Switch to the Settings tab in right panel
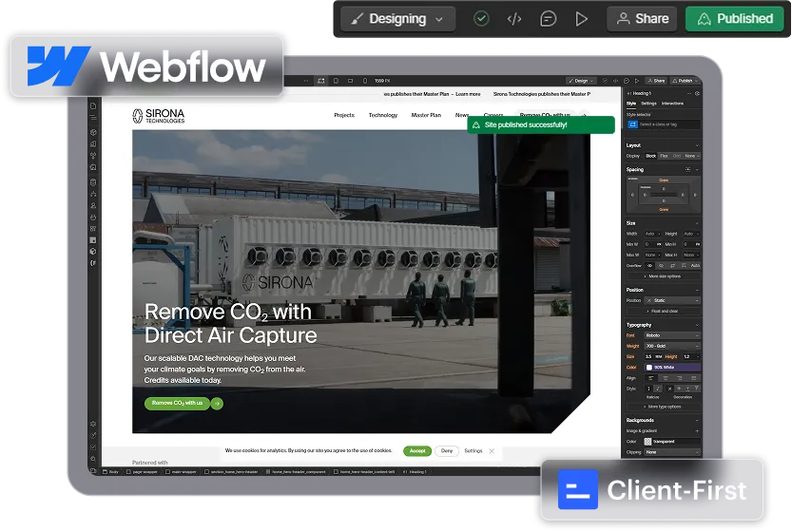Viewport: 792px width, 532px height. [x=648, y=104]
